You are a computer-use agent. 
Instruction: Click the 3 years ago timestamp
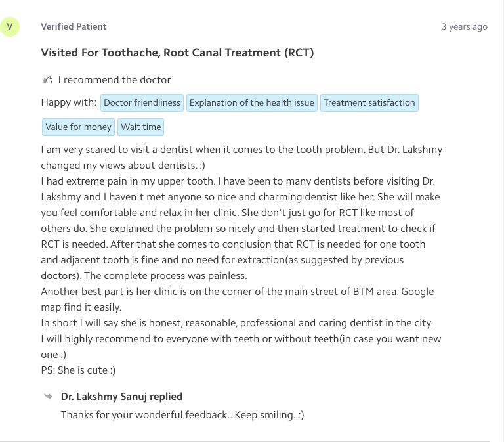pos(464,27)
